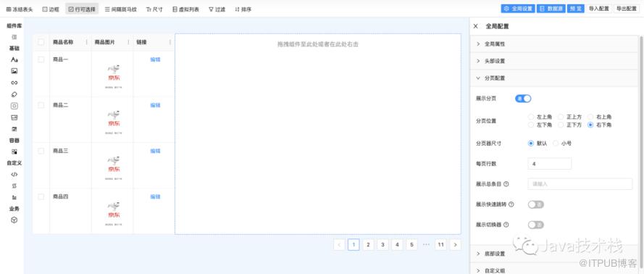The width and height of the screenshot is (644, 274).
Task: Select the second custom component icon below code
Action: pyautogui.click(x=14, y=186)
